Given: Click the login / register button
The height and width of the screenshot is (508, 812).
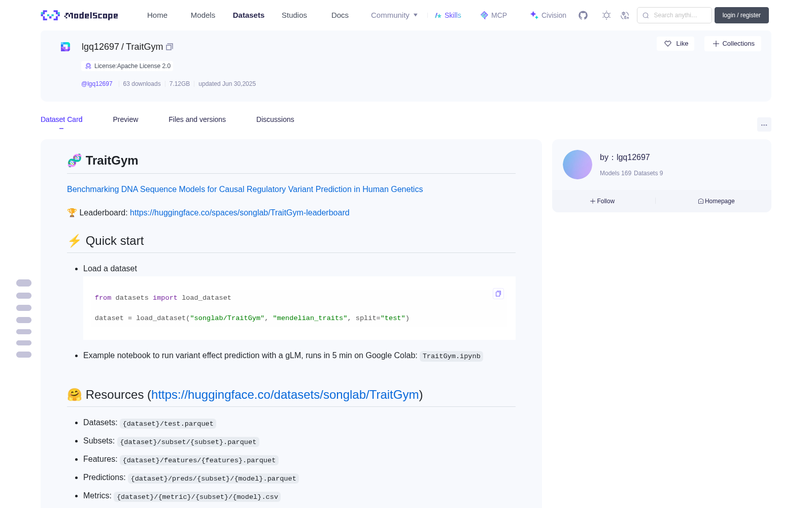Looking at the screenshot, I should 741,15.
